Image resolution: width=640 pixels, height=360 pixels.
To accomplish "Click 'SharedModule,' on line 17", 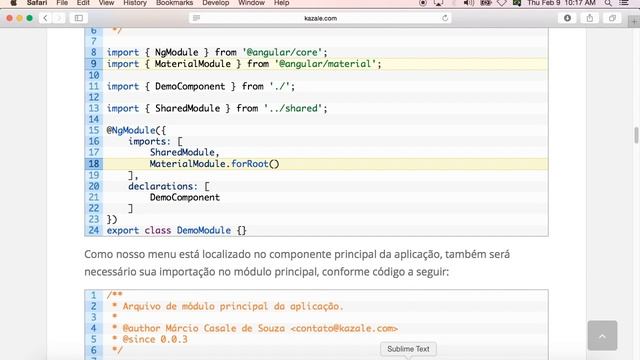I will 184,152.
